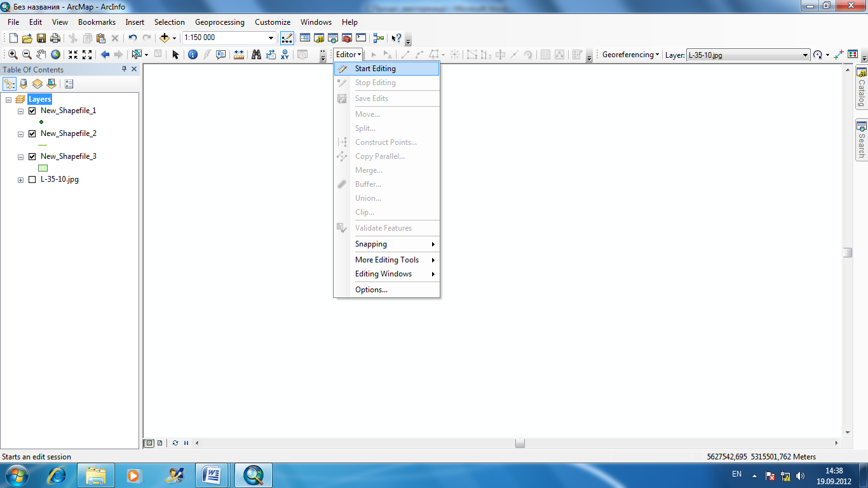Screen dimensions: 868x488
Task: Open Table Of Contents options icon
Action: pyautogui.click(x=69, y=83)
